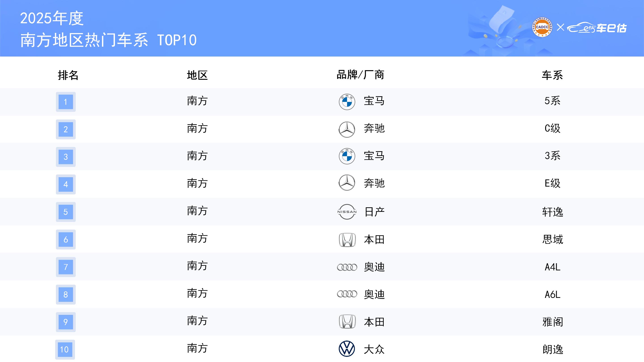
Task: Click the 排名 column header
Action: (68, 75)
